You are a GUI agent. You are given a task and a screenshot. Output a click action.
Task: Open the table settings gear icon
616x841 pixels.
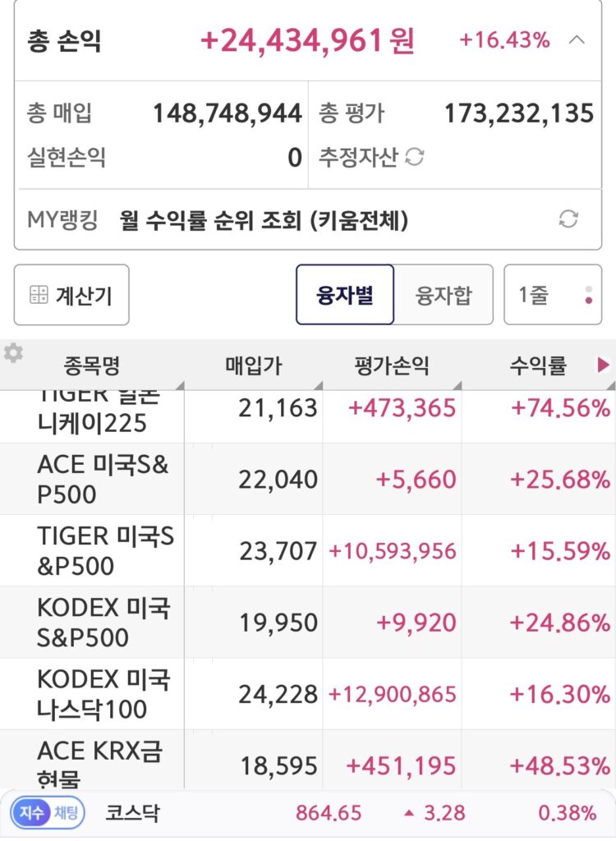tap(13, 353)
